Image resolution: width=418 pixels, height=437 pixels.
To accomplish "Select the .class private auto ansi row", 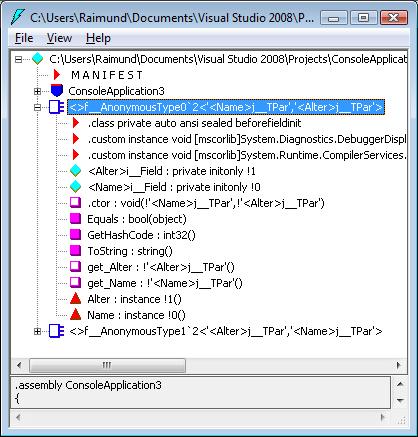I will (x=195, y=123).
